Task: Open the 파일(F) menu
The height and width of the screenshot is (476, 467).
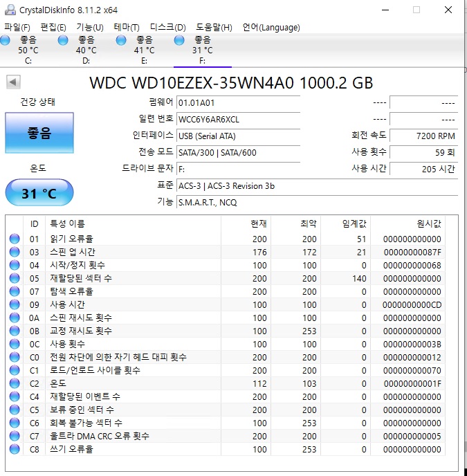Action: [x=17, y=27]
